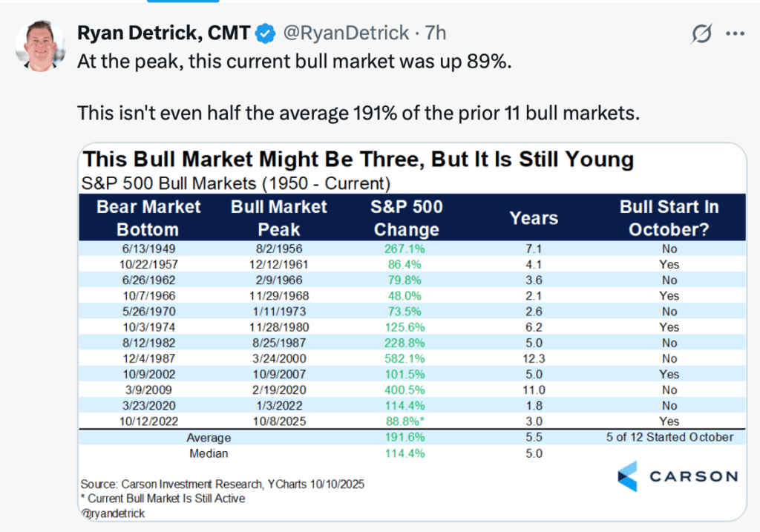The image size is (760, 532).
Task: Click the "Years" column header
Action: pos(534,218)
